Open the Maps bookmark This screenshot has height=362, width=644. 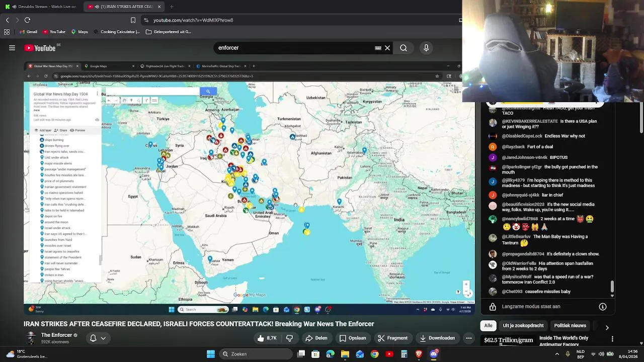click(x=79, y=32)
